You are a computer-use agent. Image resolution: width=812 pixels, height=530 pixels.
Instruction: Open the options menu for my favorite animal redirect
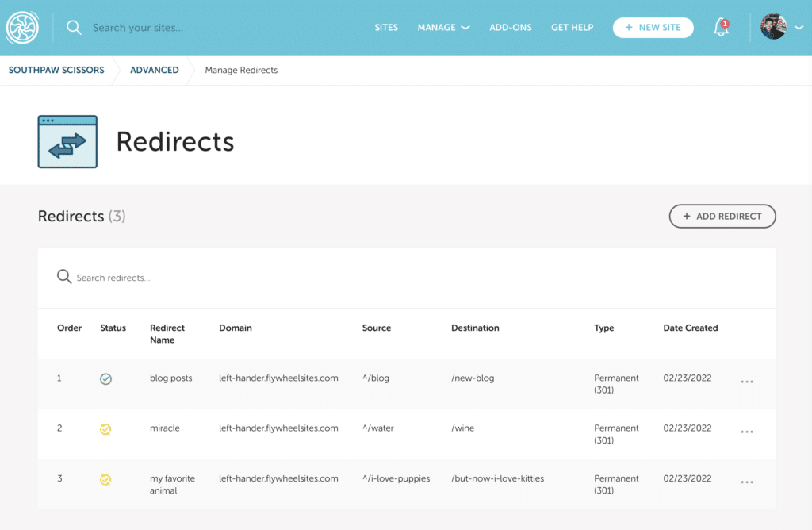tap(746, 482)
